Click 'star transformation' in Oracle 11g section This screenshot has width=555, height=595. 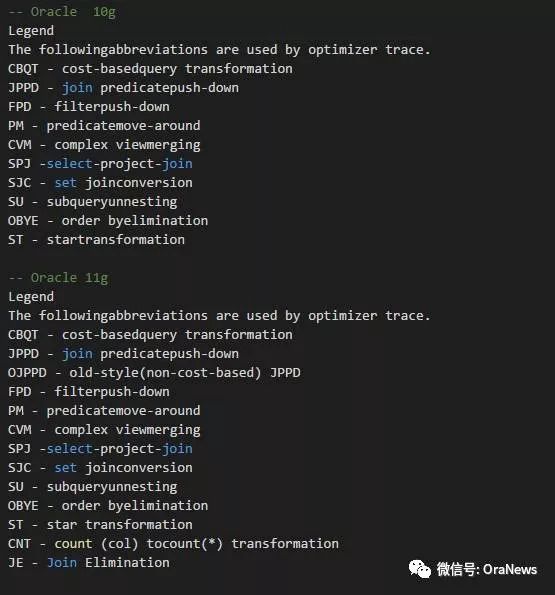(x=119, y=525)
